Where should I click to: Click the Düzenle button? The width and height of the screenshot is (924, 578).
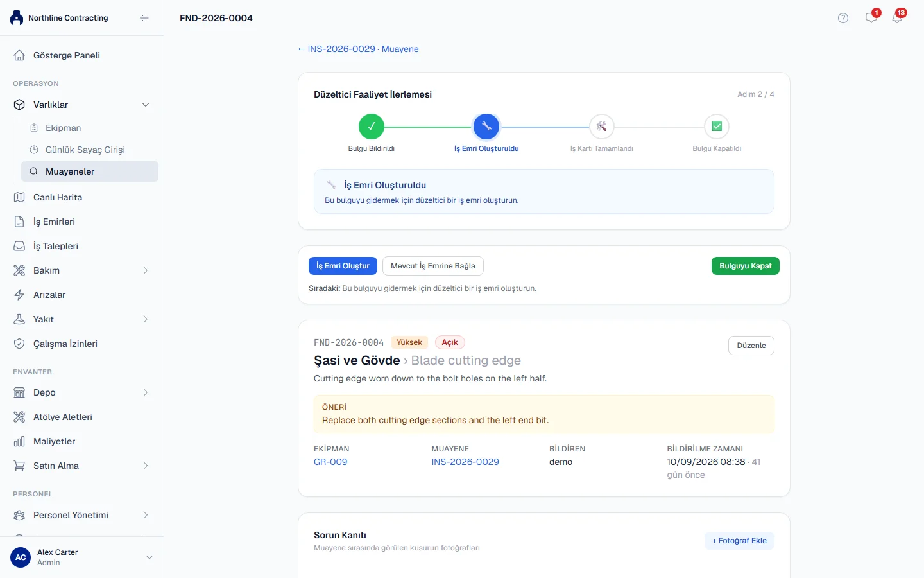[751, 346]
